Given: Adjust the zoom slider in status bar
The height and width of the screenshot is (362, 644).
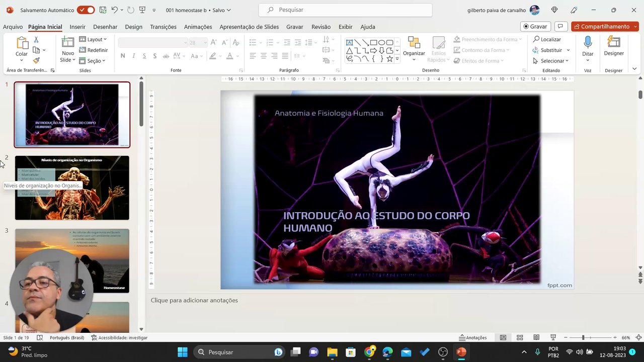Looking at the screenshot, I should pyautogui.click(x=583, y=337).
